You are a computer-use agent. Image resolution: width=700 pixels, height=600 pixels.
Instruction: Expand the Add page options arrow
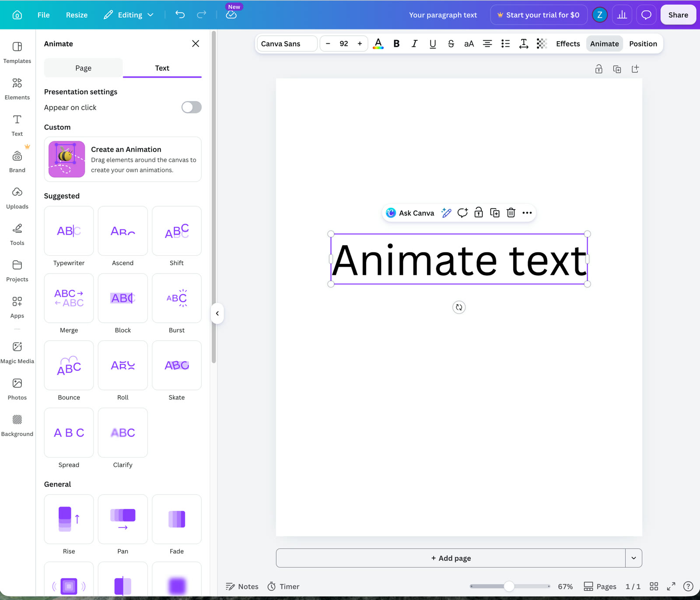(633, 558)
